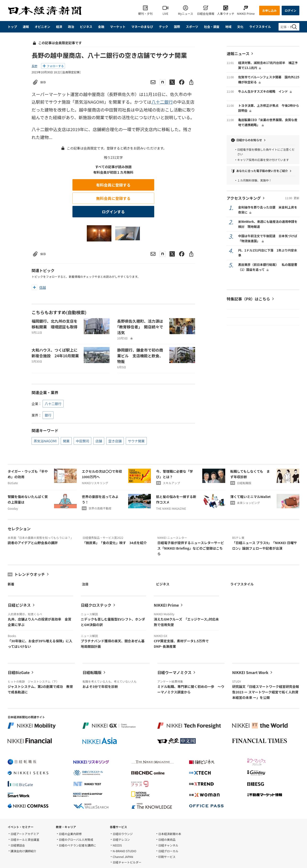Open 特集記事（PR）はこちら chevron
This screenshot has height=868, width=307.
[x=273, y=299]
